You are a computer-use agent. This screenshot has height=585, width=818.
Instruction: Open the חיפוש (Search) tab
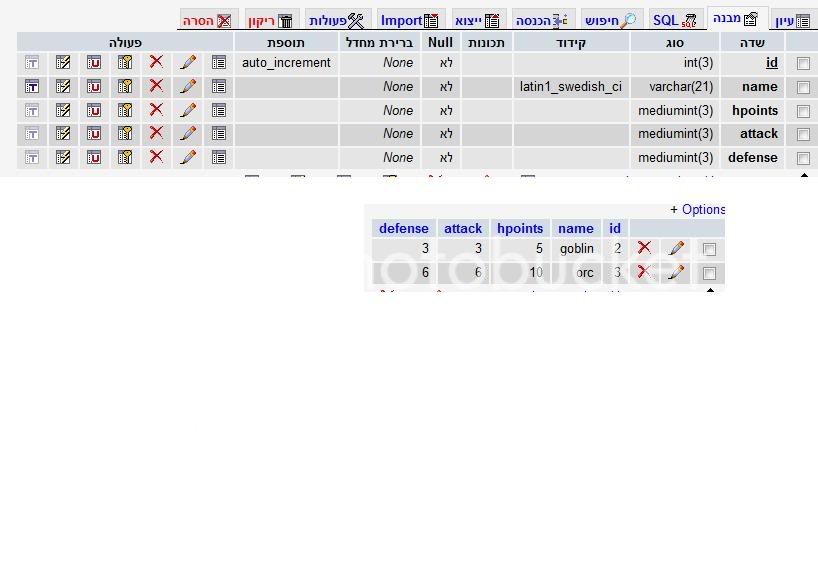pos(610,20)
